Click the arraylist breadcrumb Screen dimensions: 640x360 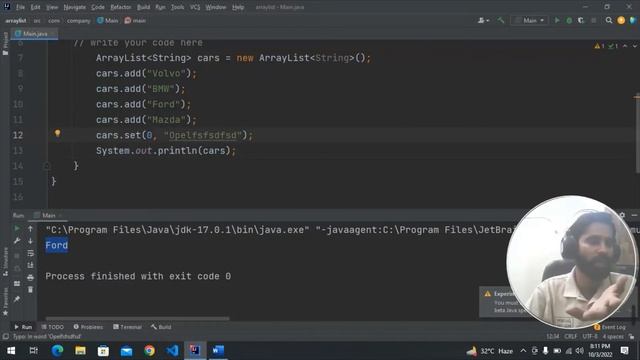pos(16,20)
